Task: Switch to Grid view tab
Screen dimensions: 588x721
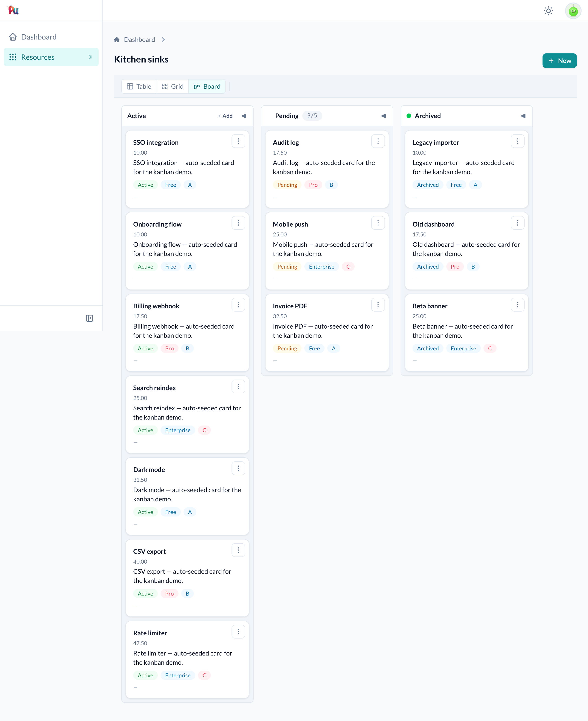Action: coord(172,86)
